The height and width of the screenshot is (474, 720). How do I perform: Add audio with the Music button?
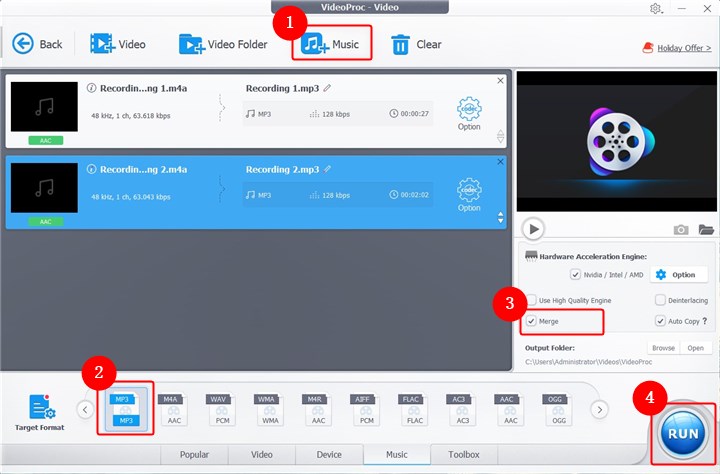click(x=330, y=44)
